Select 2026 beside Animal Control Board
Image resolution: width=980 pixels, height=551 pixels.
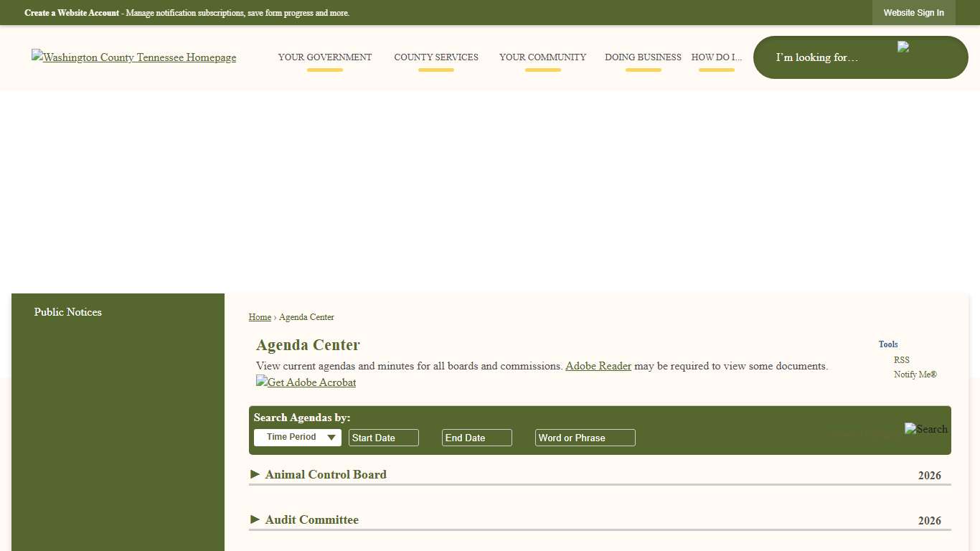(x=929, y=475)
